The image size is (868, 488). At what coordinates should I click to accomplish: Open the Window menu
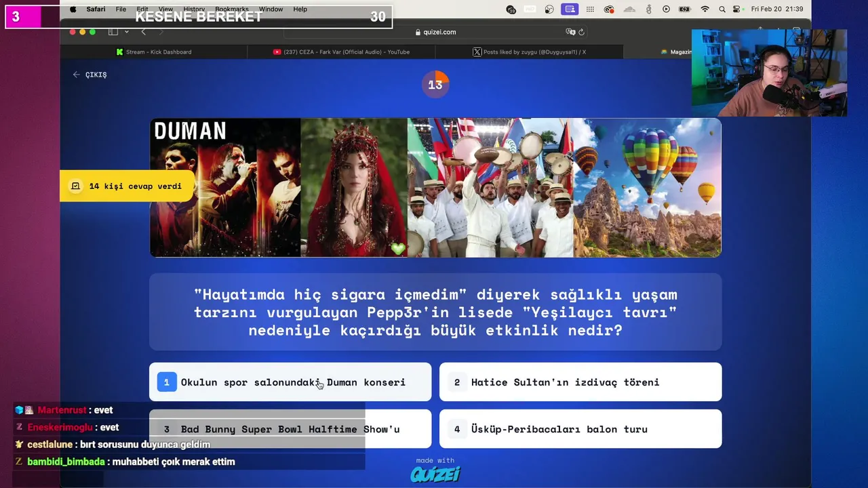[x=271, y=9]
